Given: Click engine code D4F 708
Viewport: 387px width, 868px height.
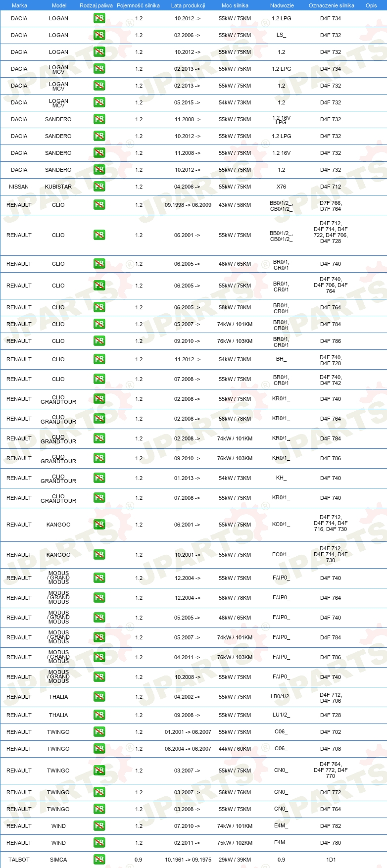Looking at the screenshot, I should [x=331, y=749].
